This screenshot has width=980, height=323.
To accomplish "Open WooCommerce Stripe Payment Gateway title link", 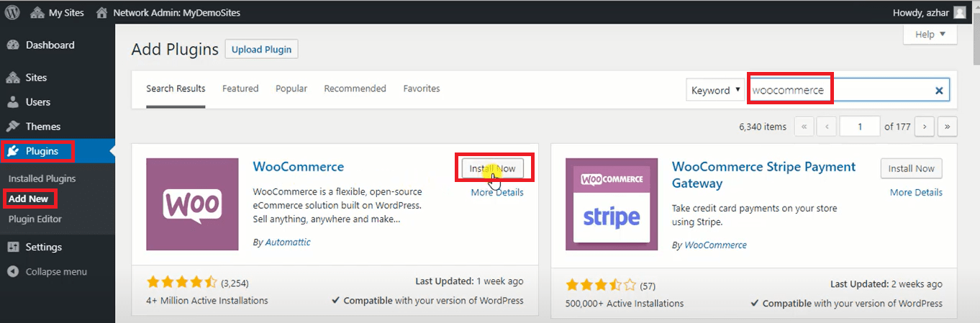I will tap(763, 175).
